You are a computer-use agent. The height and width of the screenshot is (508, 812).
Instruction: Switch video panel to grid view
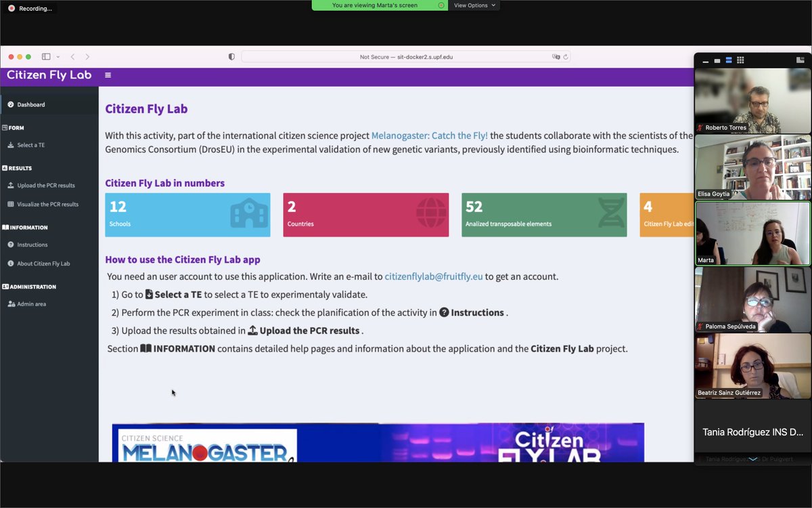click(740, 61)
